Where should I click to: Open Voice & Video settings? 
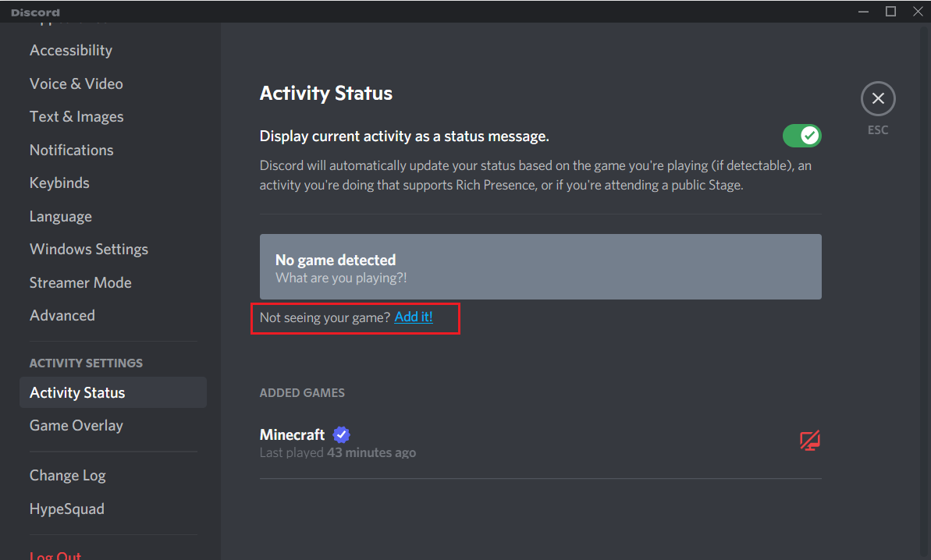[x=76, y=83]
